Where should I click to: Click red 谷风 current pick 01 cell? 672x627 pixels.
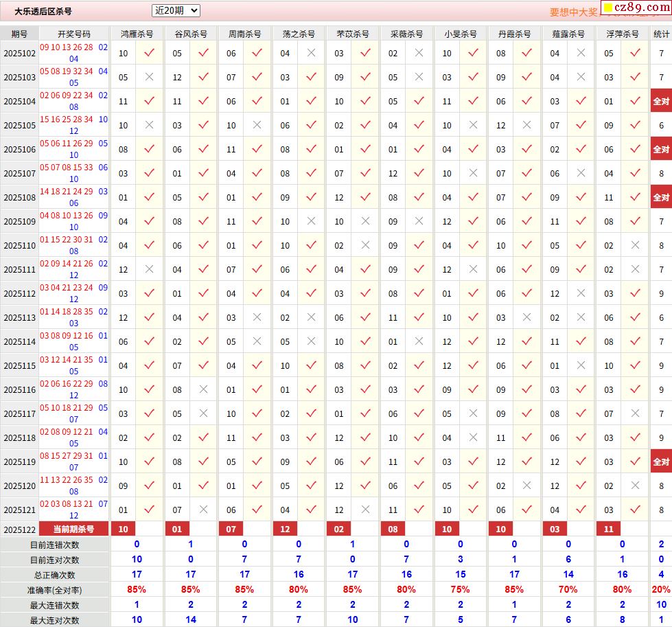177,529
